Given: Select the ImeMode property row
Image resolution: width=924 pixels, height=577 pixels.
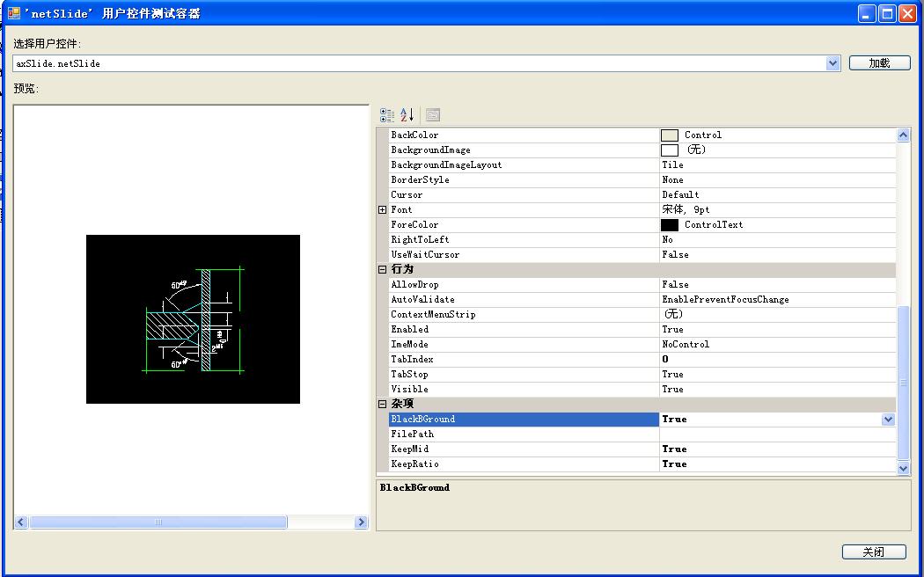Looking at the screenshot, I should (642, 345).
